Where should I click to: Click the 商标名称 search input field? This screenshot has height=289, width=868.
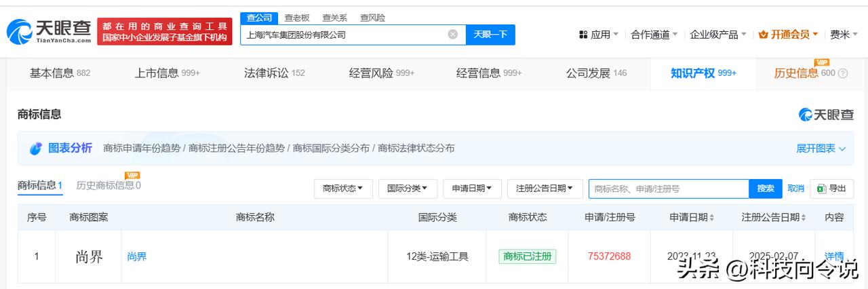[x=669, y=189]
